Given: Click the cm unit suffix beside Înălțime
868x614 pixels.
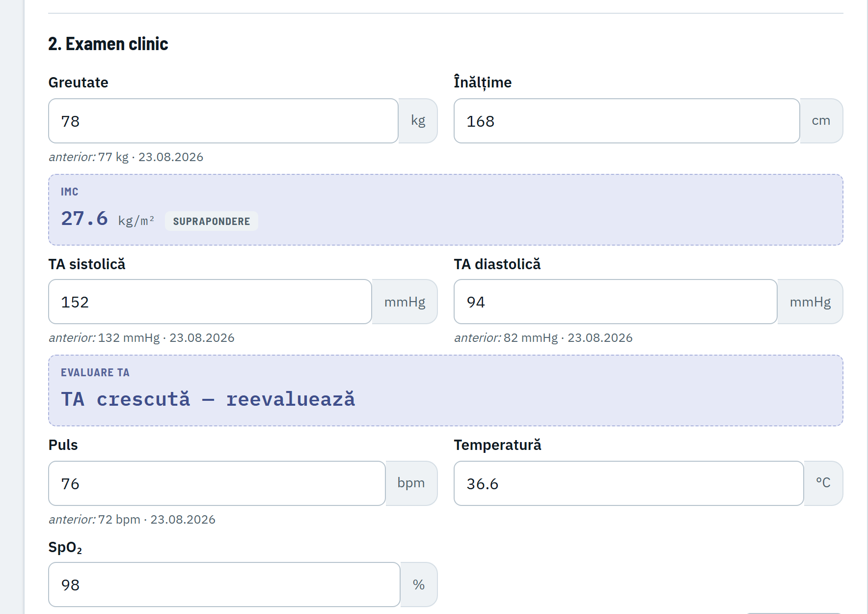Looking at the screenshot, I should click(x=821, y=121).
